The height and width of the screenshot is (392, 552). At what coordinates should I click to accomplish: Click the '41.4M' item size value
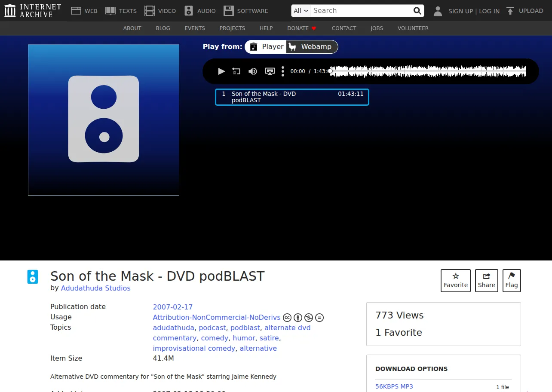[163, 358]
